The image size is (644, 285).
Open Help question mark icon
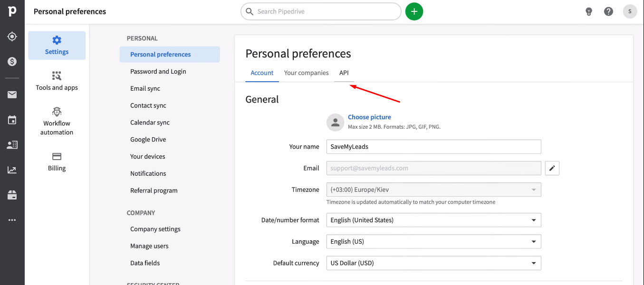point(609,11)
